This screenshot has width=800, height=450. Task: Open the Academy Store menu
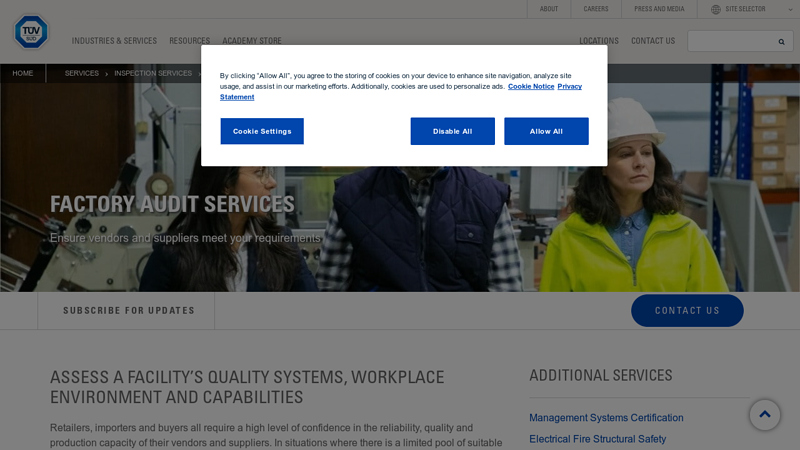pos(252,41)
